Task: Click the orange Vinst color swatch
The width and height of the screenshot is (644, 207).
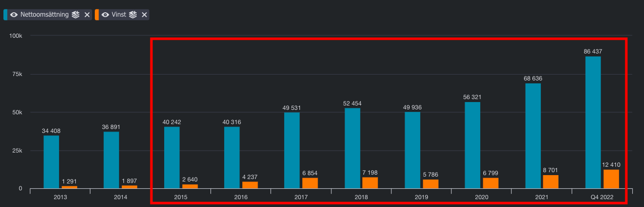Action: pos(97,15)
